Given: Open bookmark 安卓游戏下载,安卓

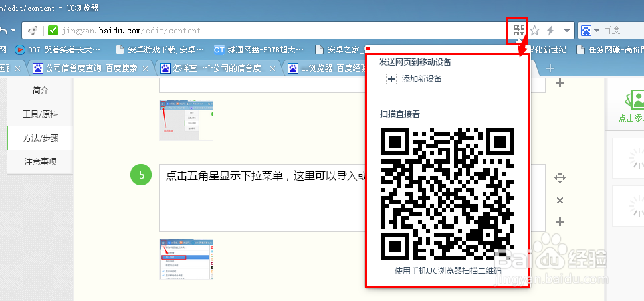Looking at the screenshot, I should click(x=160, y=50).
